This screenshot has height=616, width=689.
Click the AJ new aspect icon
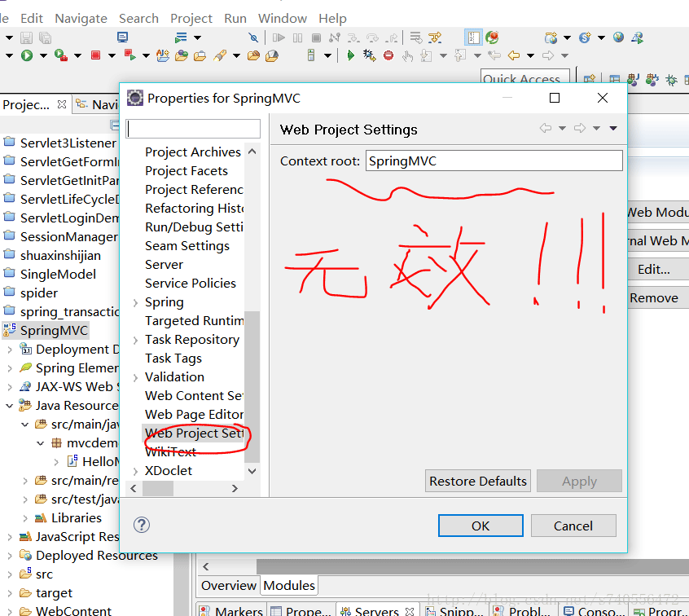tap(163, 55)
